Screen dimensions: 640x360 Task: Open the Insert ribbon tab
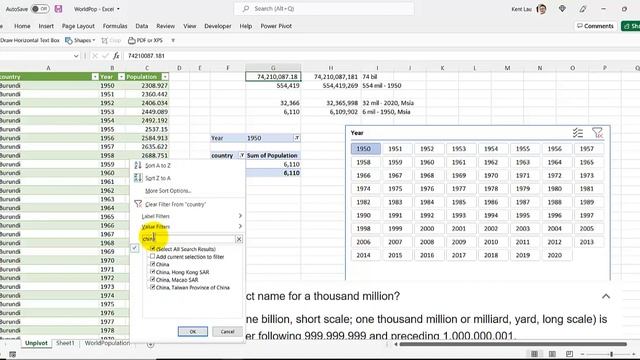pyautogui.click(x=46, y=26)
